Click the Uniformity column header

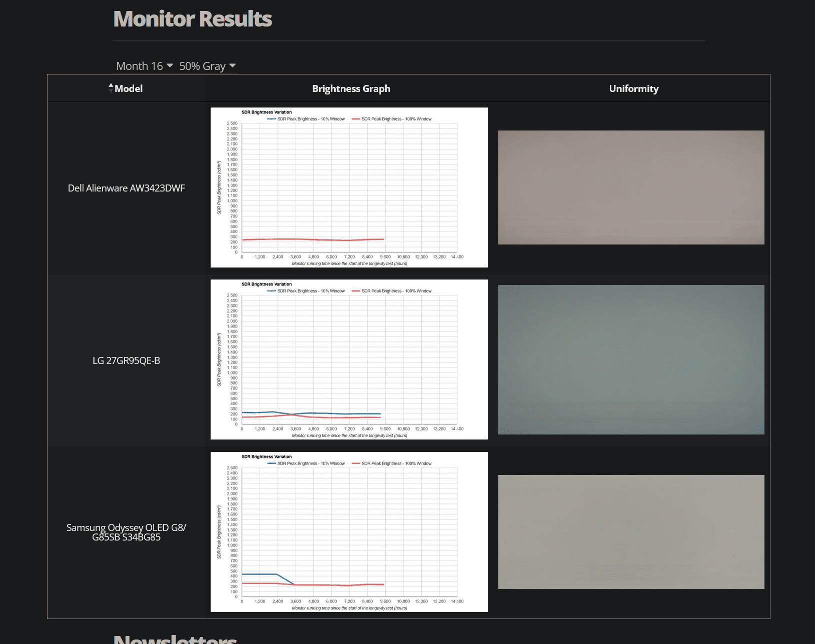click(x=634, y=88)
